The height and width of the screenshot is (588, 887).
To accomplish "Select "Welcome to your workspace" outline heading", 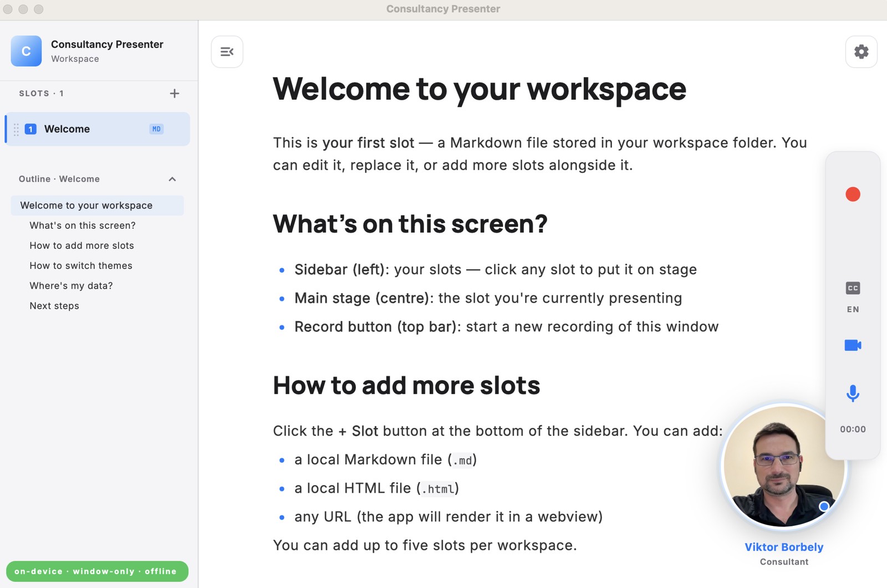I will [x=86, y=206].
